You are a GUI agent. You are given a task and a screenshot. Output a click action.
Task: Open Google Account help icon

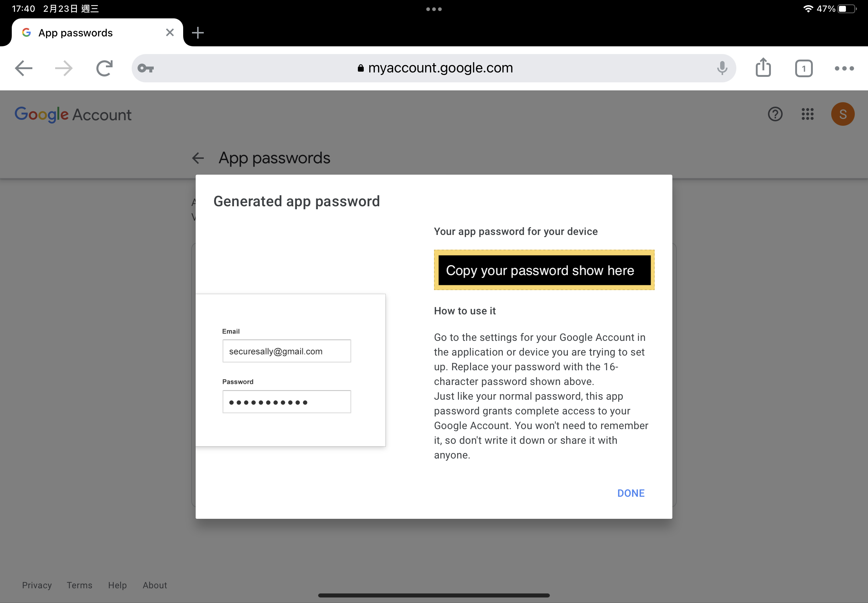[775, 114]
